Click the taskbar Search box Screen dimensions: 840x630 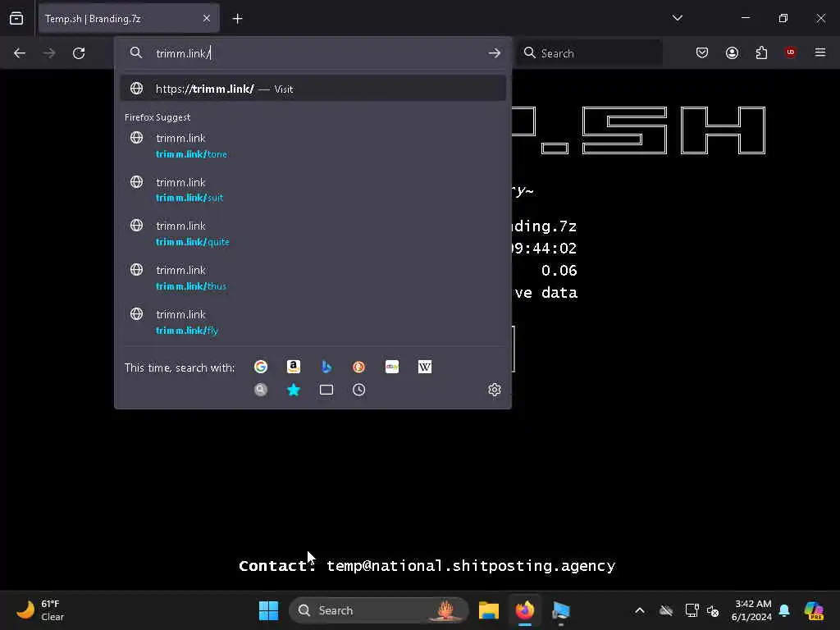pos(379,610)
